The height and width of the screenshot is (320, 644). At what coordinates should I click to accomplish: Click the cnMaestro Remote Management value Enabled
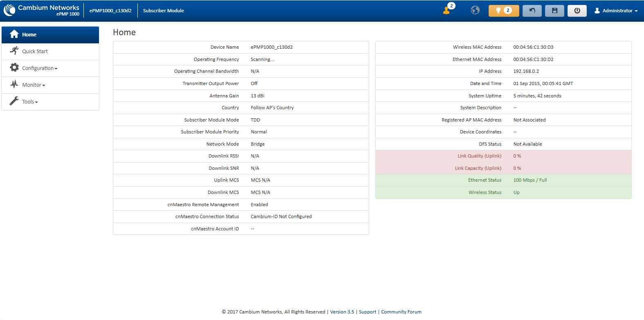coord(260,205)
